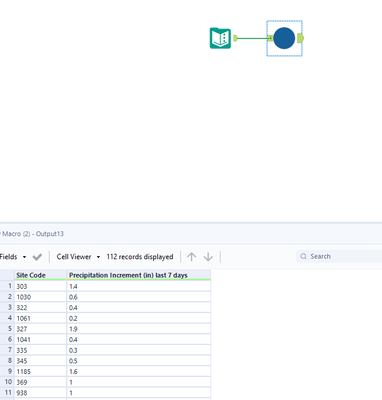The image size is (382, 400).
Task: Select precipitation cell 1.6
Action: tap(139, 372)
